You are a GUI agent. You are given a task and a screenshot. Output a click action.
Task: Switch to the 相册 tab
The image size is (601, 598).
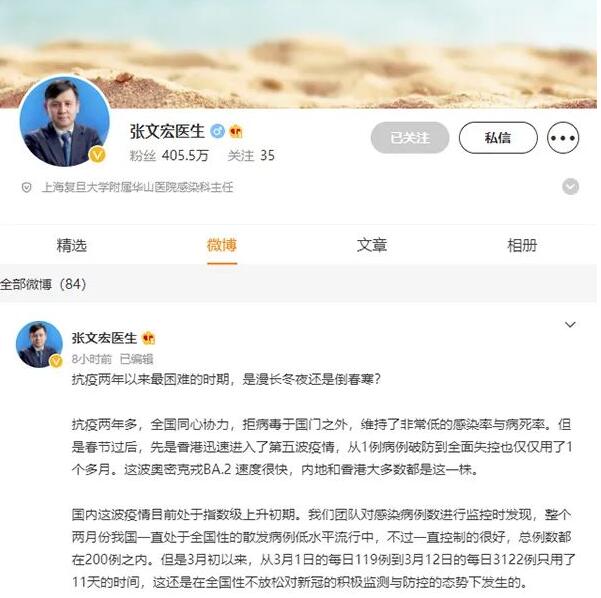click(x=522, y=245)
